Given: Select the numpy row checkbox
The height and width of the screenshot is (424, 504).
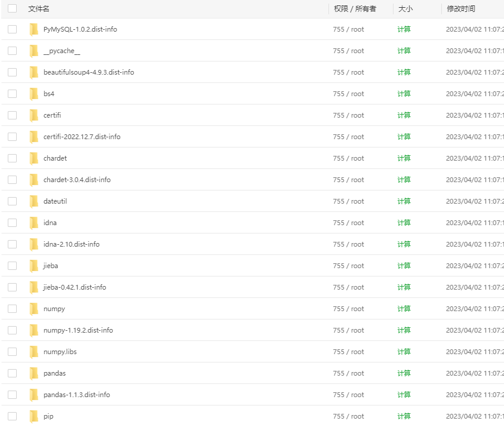Looking at the screenshot, I should 12,309.
